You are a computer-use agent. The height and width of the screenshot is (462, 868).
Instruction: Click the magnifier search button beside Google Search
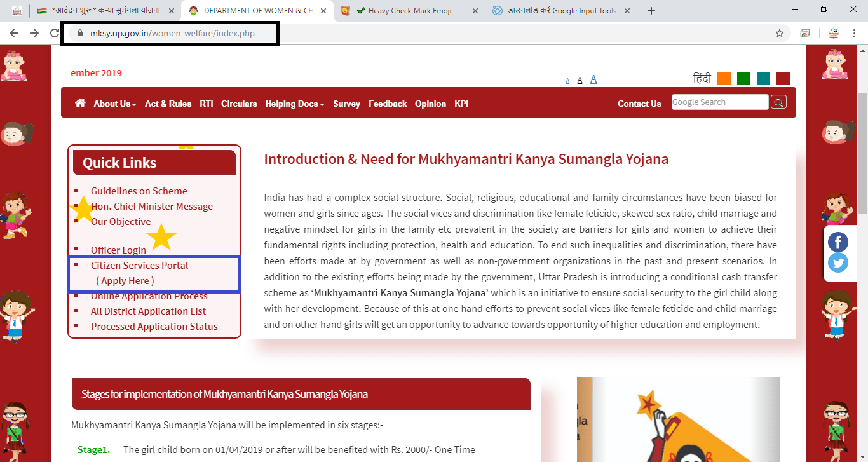pos(778,102)
